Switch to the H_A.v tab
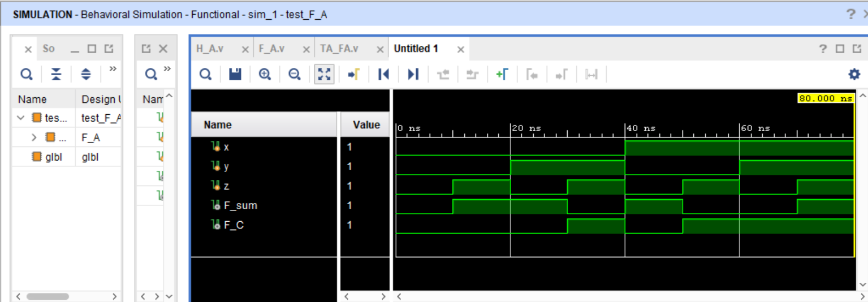Image resolution: width=868 pixels, height=302 pixels. click(x=210, y=49)
